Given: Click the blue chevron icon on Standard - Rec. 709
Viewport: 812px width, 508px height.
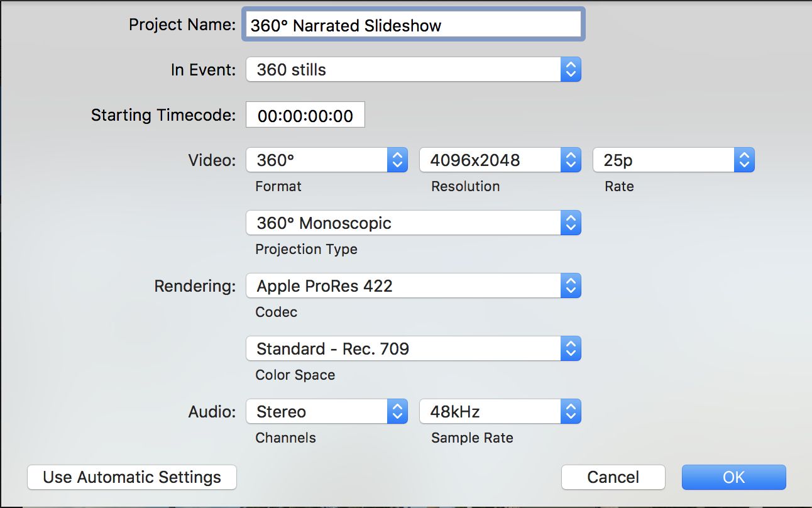Looking at the screenshot, I should (571, 349).
